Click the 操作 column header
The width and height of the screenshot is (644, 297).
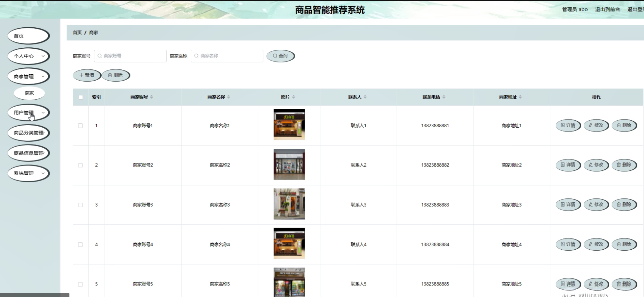(596, 97)
